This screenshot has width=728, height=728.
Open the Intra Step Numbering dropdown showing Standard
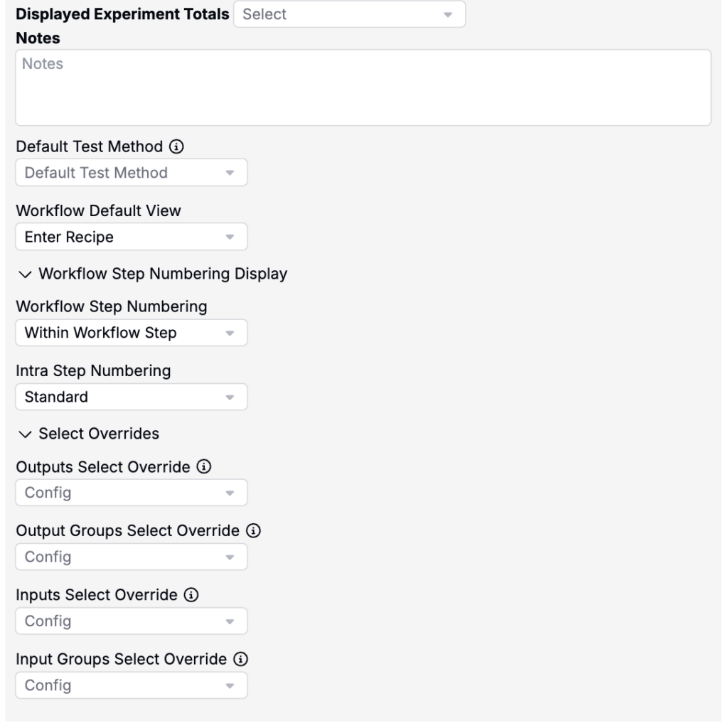click(x=132, y=397)
